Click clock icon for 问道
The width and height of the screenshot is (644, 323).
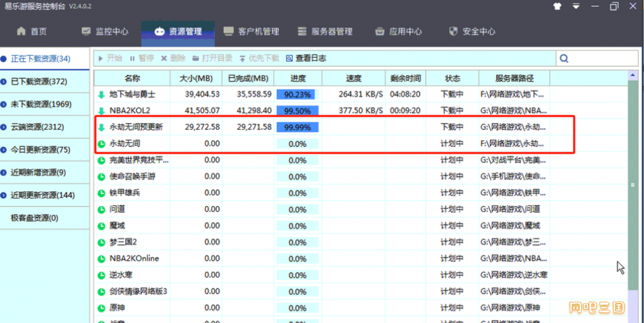coord(101,210)
